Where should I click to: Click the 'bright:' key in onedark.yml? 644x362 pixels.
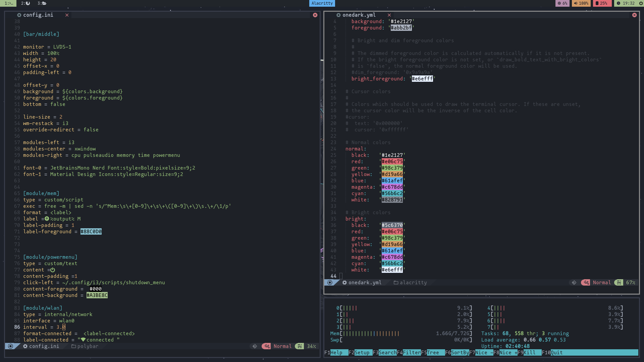pos(356,219)
